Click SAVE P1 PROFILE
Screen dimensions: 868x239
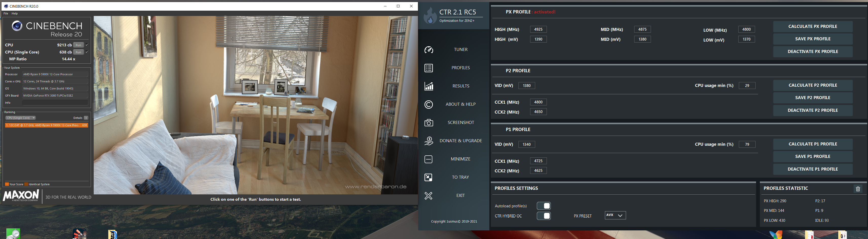(813, 156)
